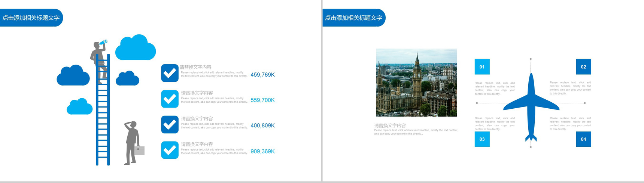Click the 01 numbered box

pos(482,67)
